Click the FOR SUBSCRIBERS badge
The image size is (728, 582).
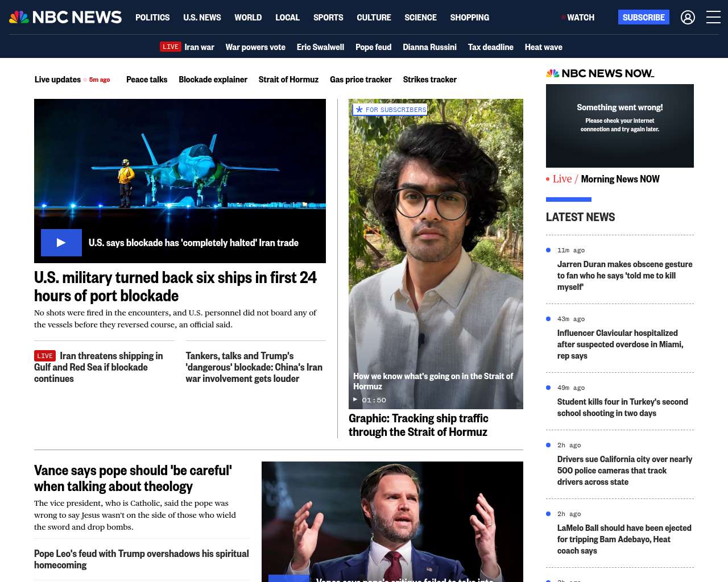(x=390, y=110)
